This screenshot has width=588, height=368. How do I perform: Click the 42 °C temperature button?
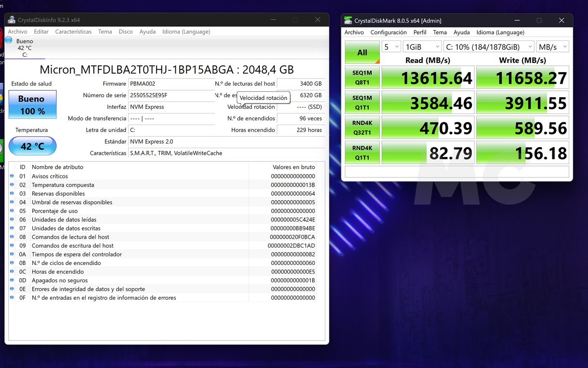tap(32, 146)
